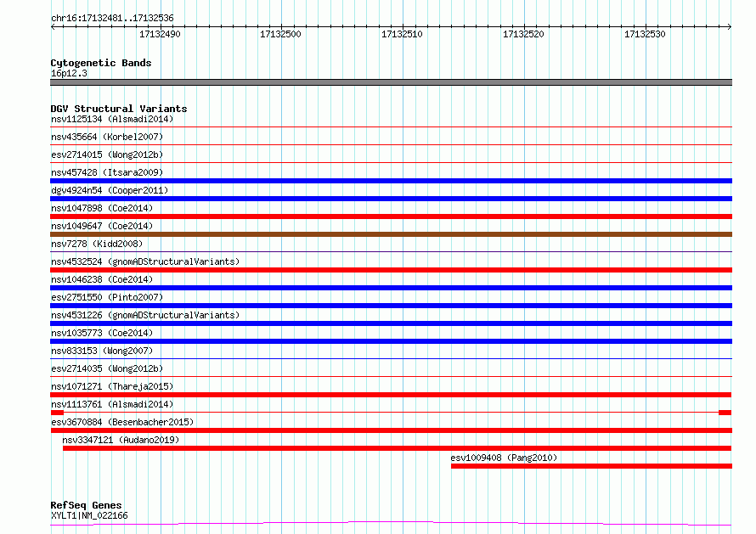Click the nsv1071271 (Thareja2015) label
Viewport: 756px width, 534px height.
pos(112,386)
